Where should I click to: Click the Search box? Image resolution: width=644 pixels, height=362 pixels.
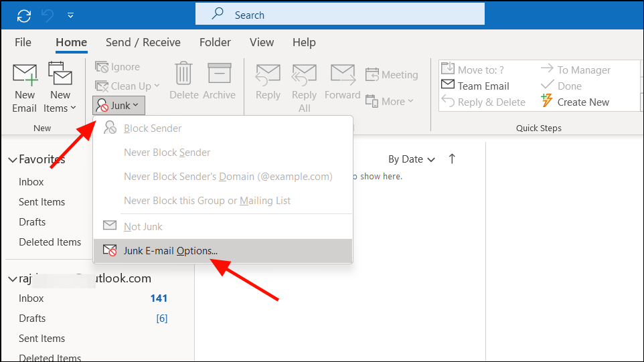coord(339,14)
